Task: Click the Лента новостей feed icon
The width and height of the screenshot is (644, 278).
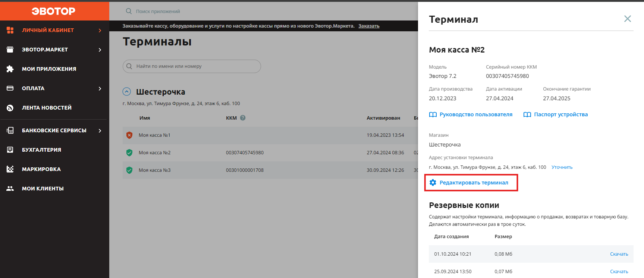Action: click(x=10, y=108)
